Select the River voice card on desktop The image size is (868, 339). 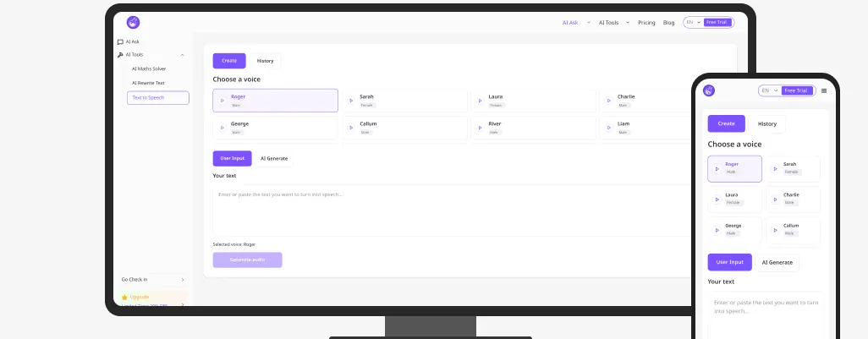click(x=534, y=128)
